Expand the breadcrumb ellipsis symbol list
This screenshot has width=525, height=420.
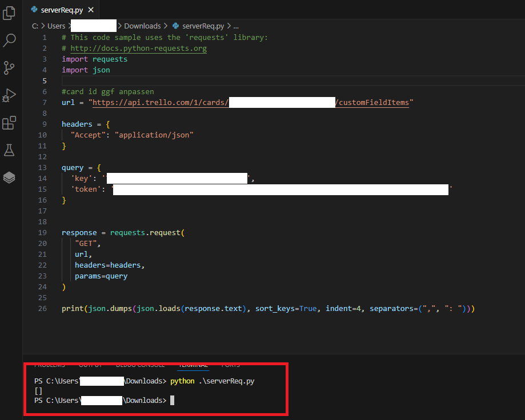(236, 26)
